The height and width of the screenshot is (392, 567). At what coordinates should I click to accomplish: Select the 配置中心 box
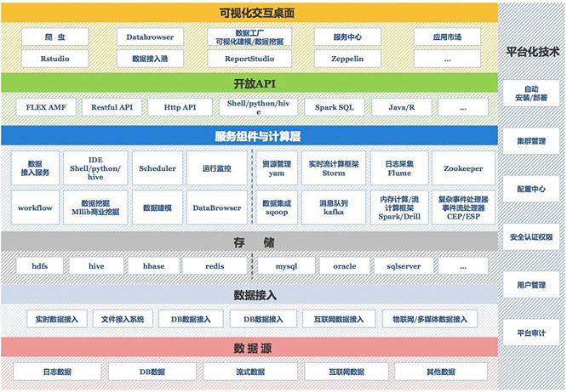pos(531,189)
